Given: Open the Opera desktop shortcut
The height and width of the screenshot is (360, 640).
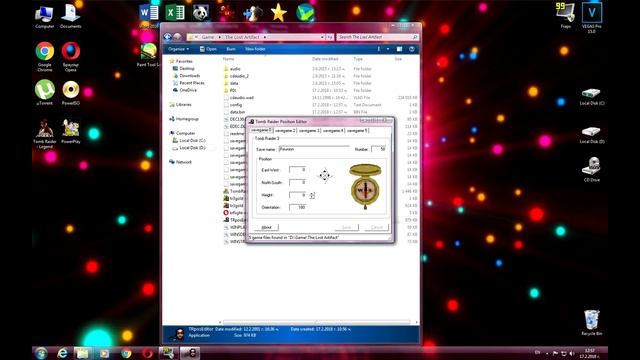Looking at the screenshot, I should click(x=71, y=56).
